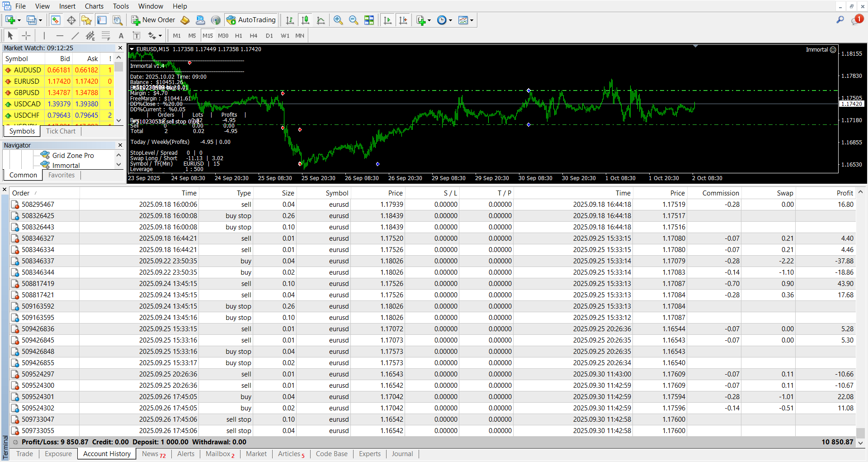
Task: Select GBPUSD in Market Watch
Action: pos(27,93)
